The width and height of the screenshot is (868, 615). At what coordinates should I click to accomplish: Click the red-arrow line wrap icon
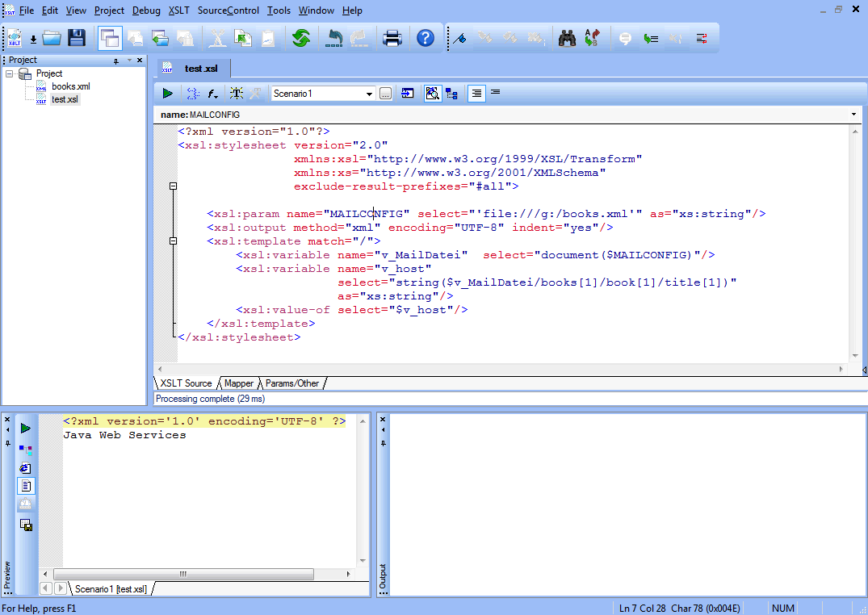[x=702, y=38]
